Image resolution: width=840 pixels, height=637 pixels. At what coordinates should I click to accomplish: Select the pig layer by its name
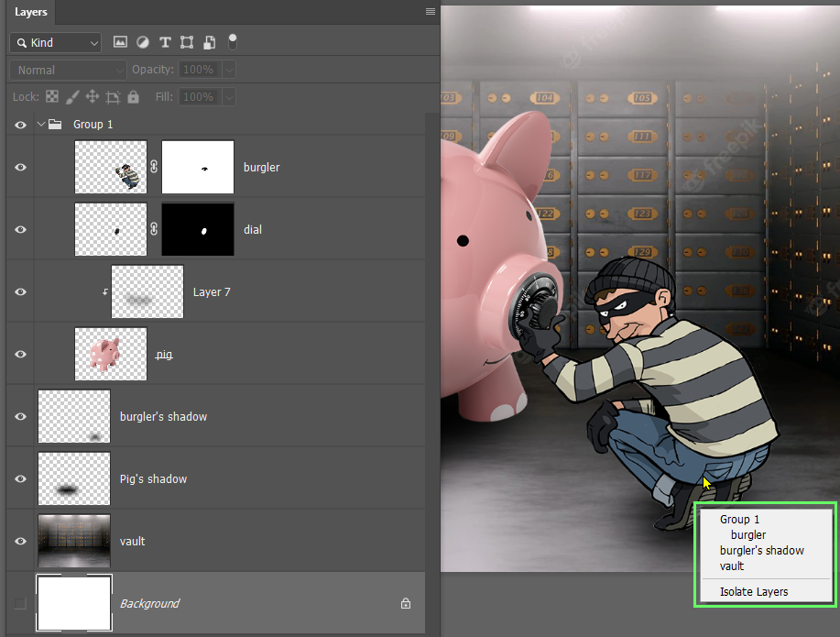point(163,354)
